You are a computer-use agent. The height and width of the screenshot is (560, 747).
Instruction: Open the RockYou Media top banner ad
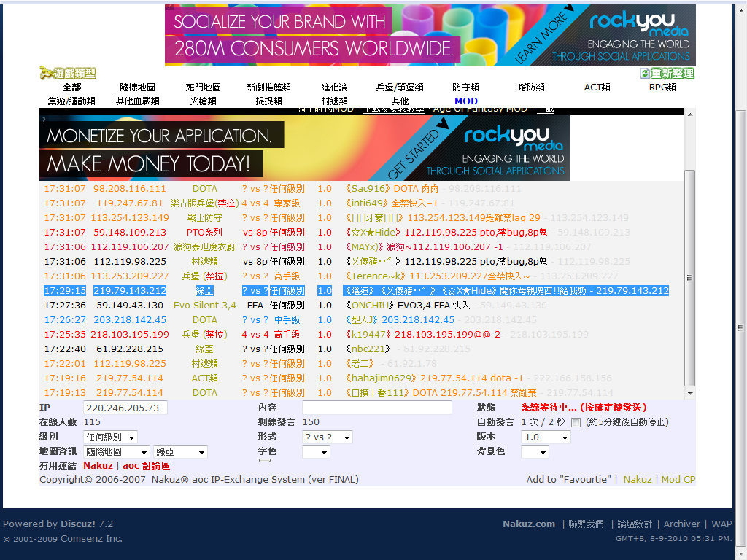coord(430,36)
